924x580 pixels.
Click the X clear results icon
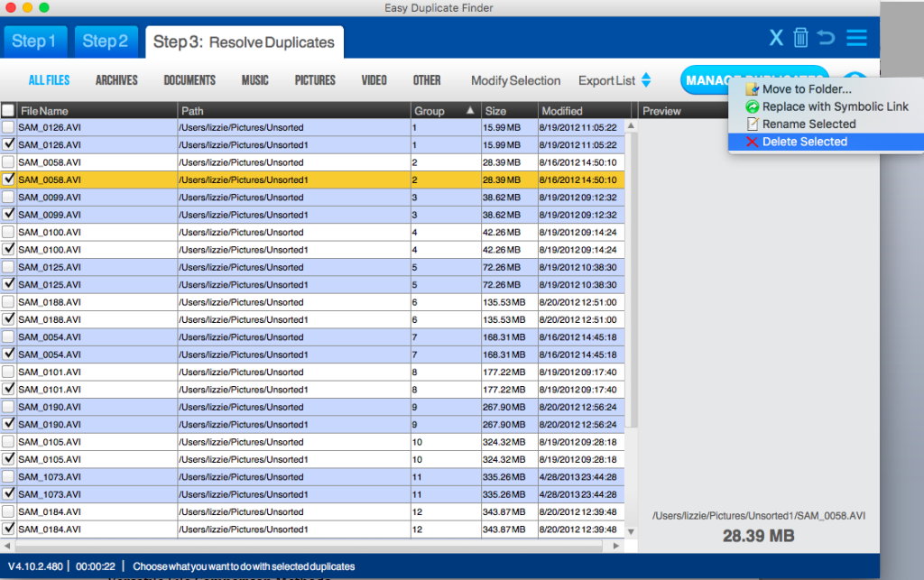coord(776,38)
